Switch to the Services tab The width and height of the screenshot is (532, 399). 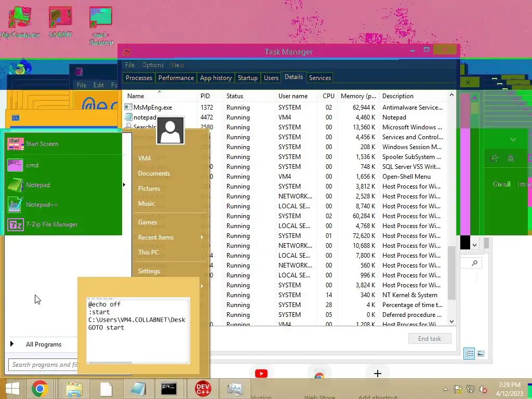tap(320, 78)
